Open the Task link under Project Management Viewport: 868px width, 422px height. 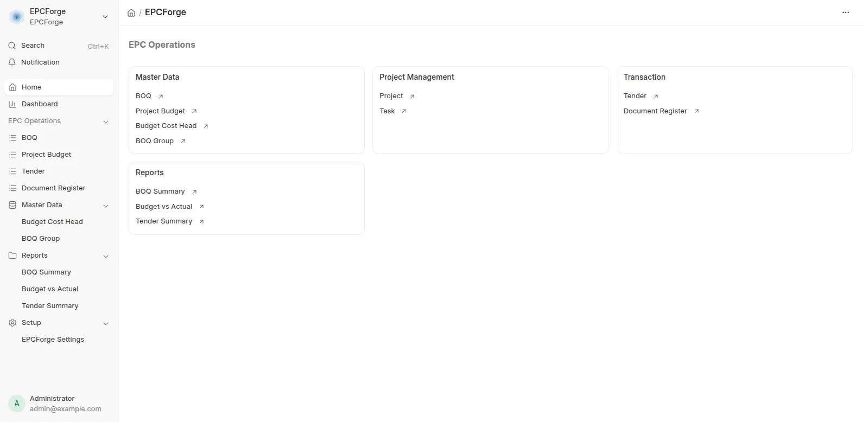click(x=387, y=111)
